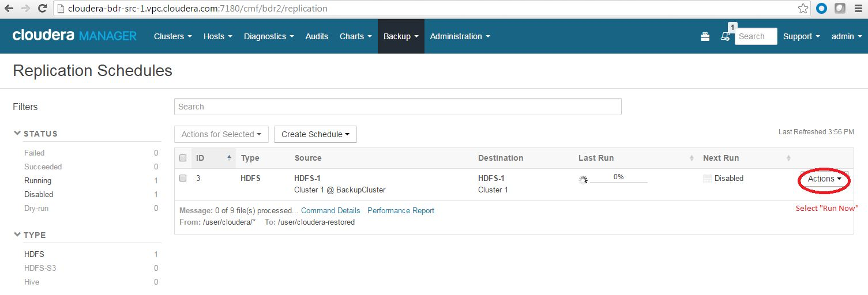Go to the Audits page
Image resolution: width=868 pixels, height=295 pixels.
(317, 36)
